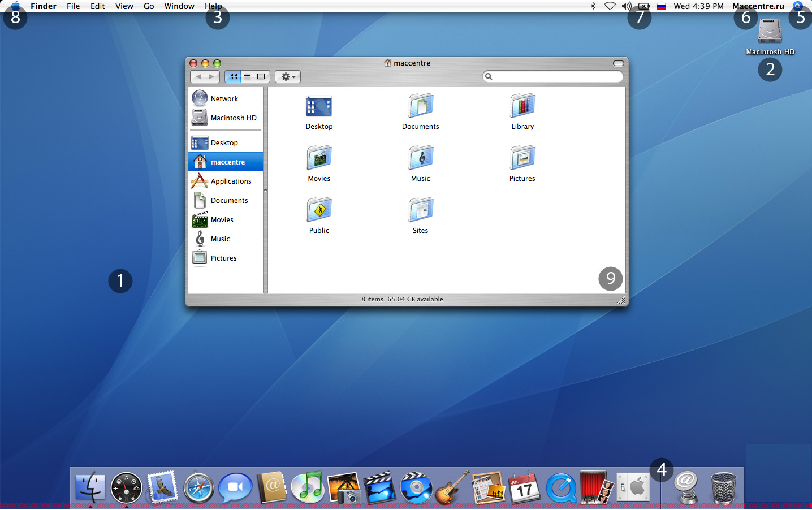
Task: Select Documents in the sidebar
Action: (x=226, y=200)
